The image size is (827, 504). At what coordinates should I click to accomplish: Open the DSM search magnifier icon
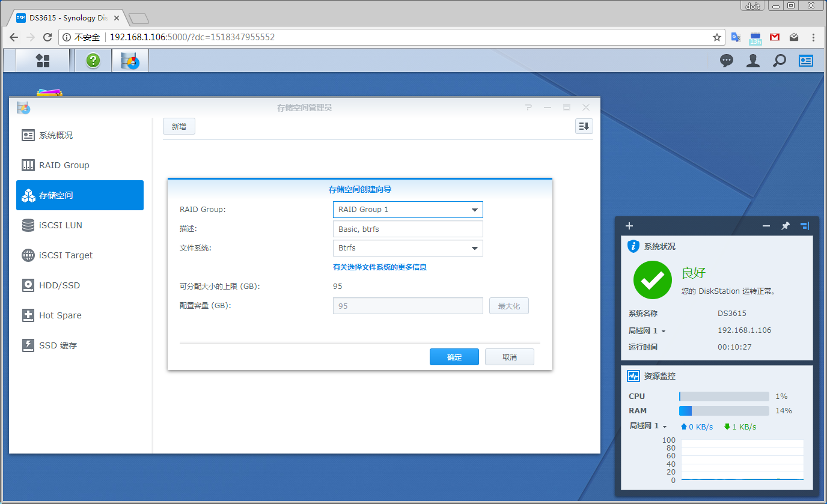780,60
